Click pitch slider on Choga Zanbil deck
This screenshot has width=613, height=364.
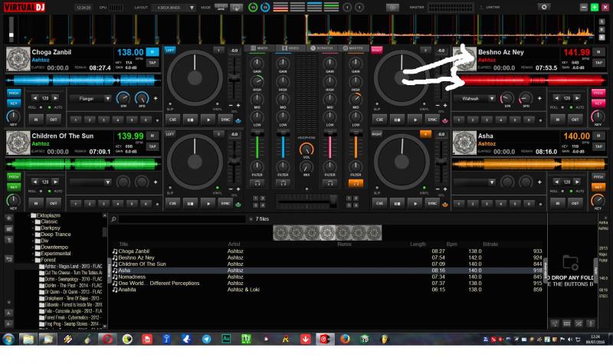coord(234,80)
